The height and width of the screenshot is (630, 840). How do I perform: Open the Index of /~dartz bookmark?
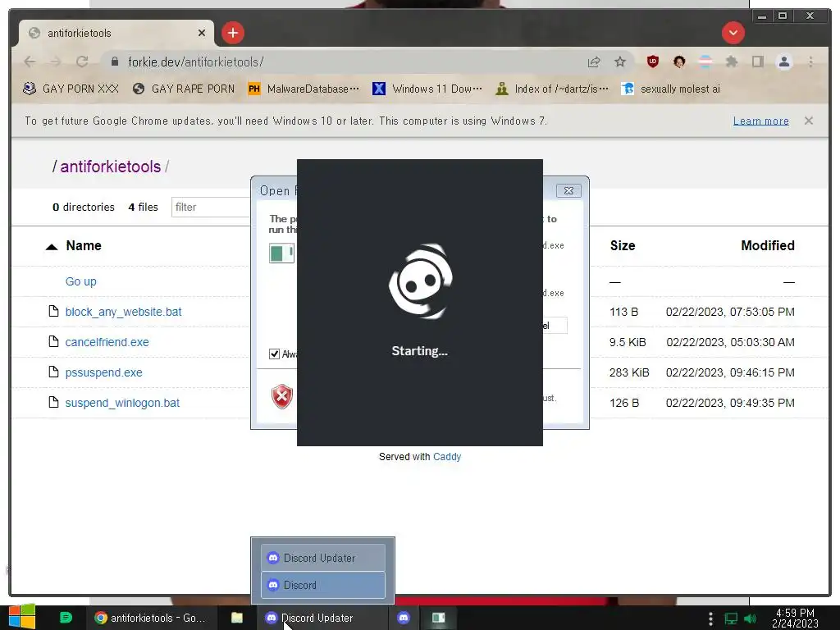(552, 89)
